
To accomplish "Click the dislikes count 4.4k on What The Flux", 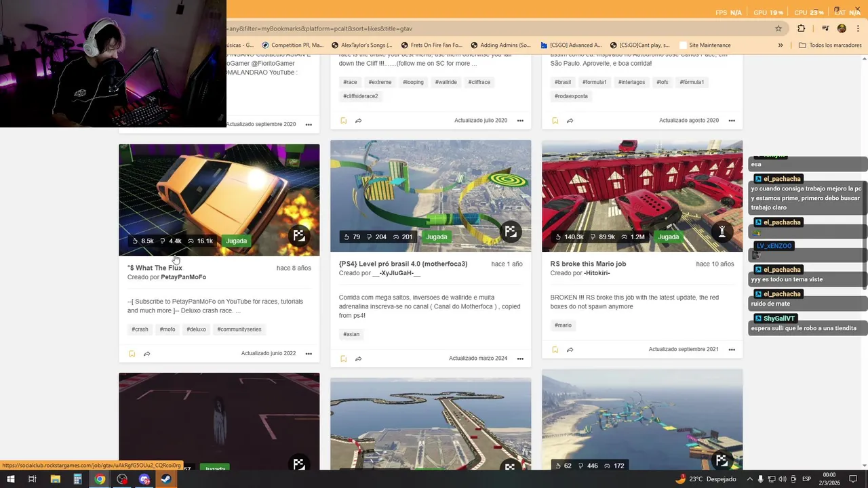I will pyautogui.click(x=171, y=241).
